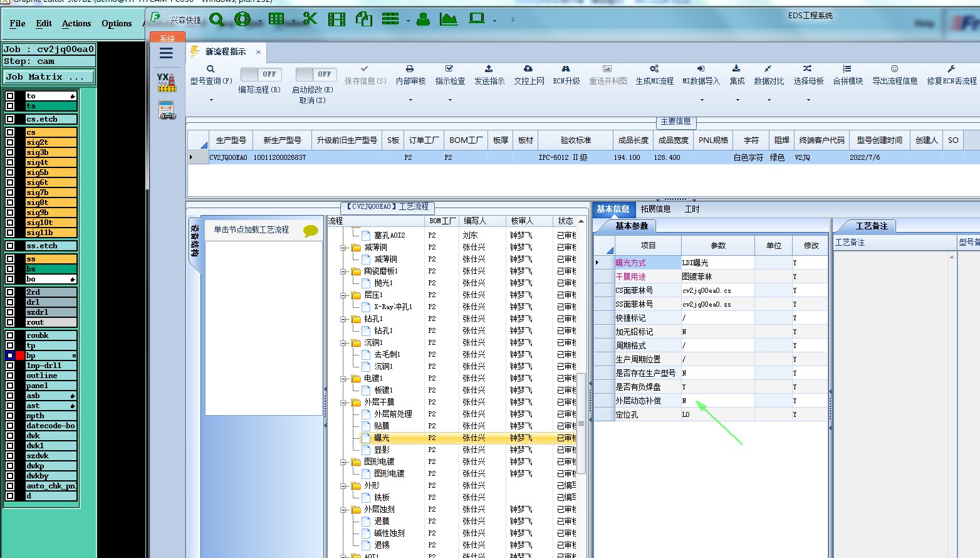The image size is (980, 558).
Task: Close the 新流程指示 tab
Action: coord(258,52)
